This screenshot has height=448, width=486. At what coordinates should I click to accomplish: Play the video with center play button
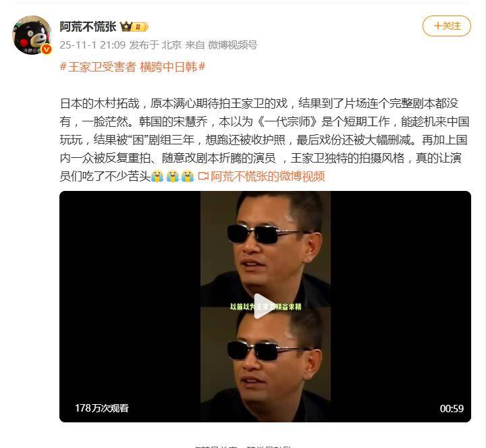point(263,306)
